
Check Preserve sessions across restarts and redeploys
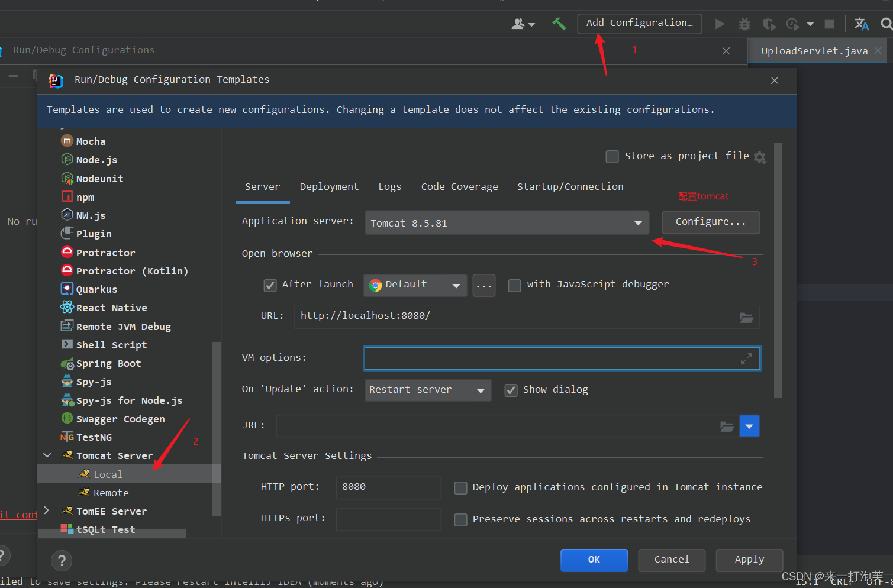(460, 520)
